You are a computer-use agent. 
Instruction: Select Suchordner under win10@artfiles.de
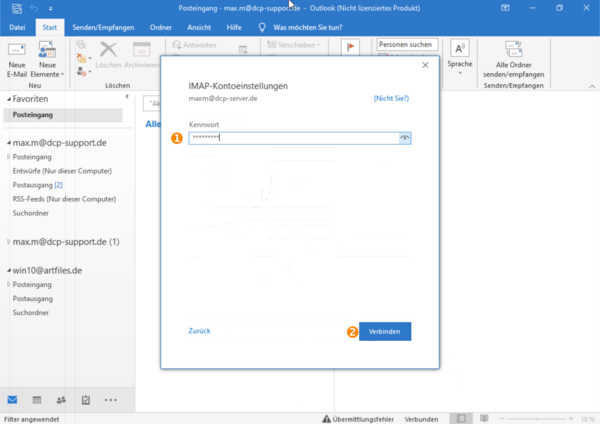[31, 313]
